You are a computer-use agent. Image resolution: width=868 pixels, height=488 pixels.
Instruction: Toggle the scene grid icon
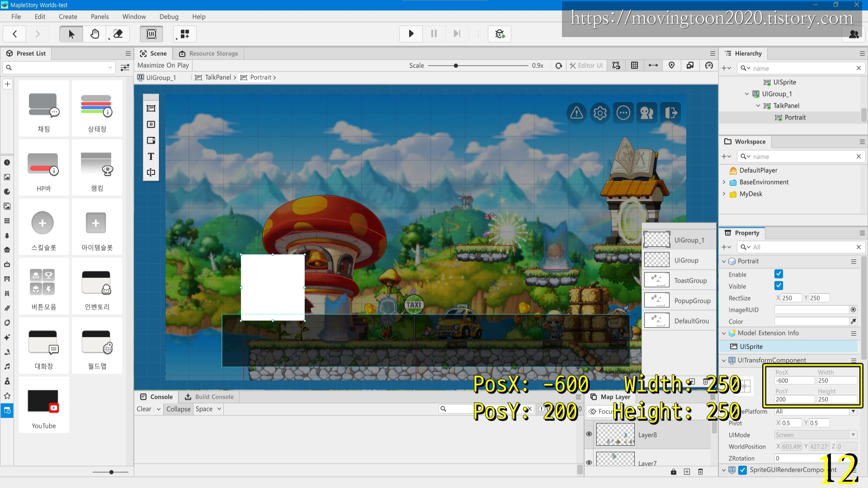tap(634, 66)
